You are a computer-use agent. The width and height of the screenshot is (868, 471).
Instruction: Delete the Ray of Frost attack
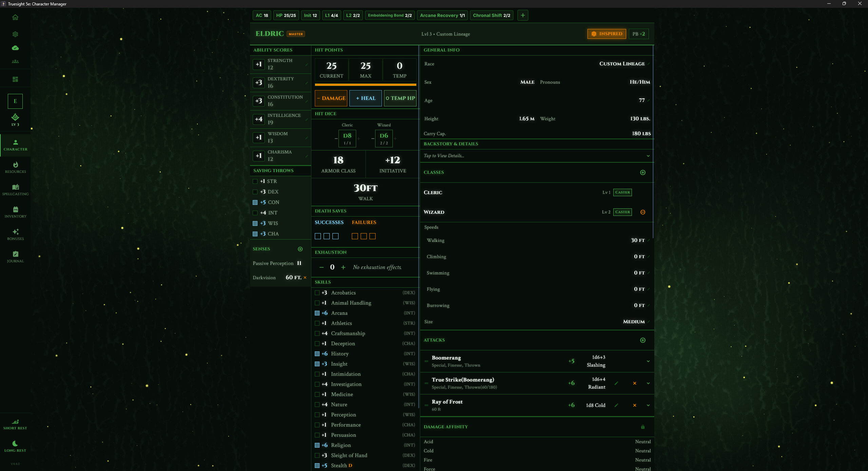(634, 405)
